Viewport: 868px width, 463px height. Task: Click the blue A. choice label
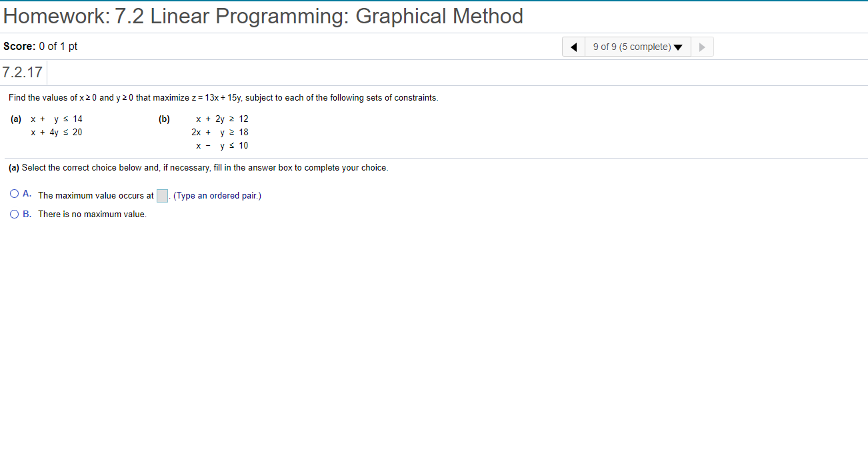pyautogui.click(x=27, y=194)
